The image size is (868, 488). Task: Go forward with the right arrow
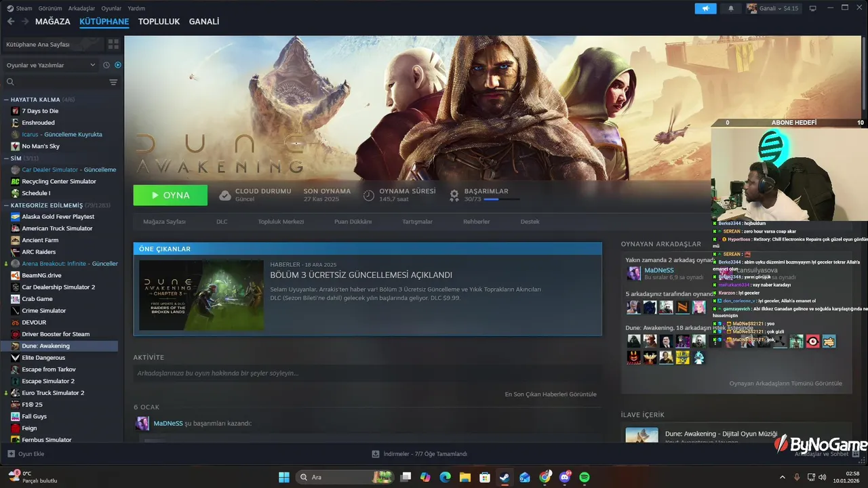(x=25, y=22)
